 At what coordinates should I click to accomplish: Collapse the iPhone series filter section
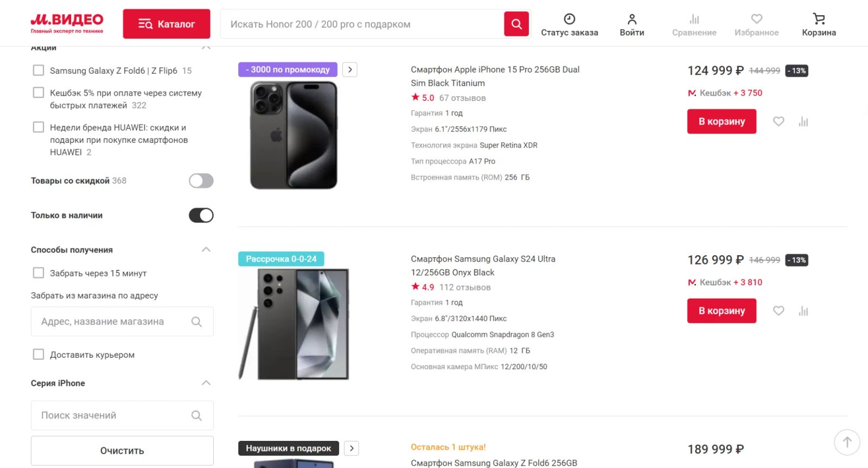(x=206, y=383)
